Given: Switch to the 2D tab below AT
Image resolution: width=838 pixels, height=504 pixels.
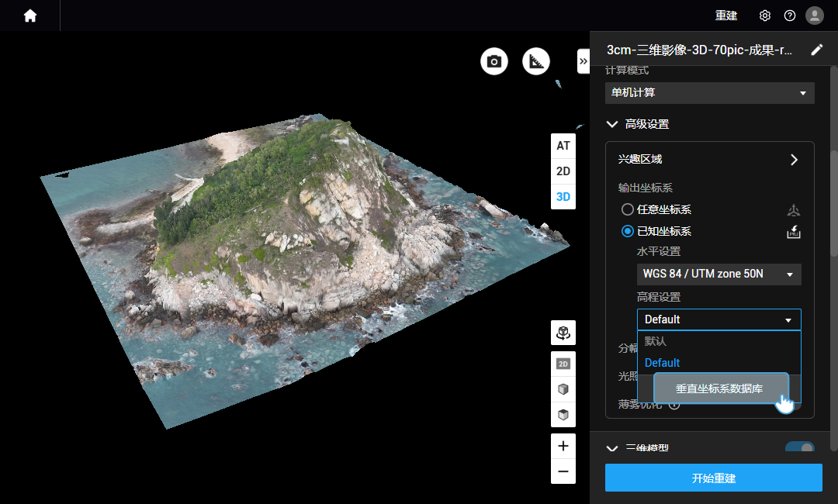Looking at the screenshot, I should click(x=563, y=171).
